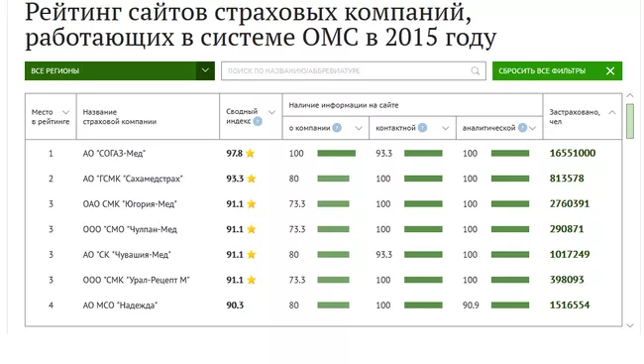Click the magnifier search icon
The height and width of the screenshot is (364, 644).
point(476,70)
